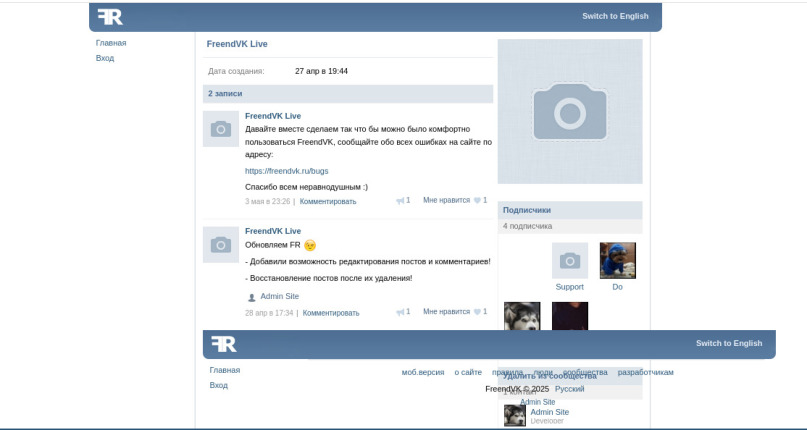Click Мне нравится on the 3 мая post

click(446, 200)
